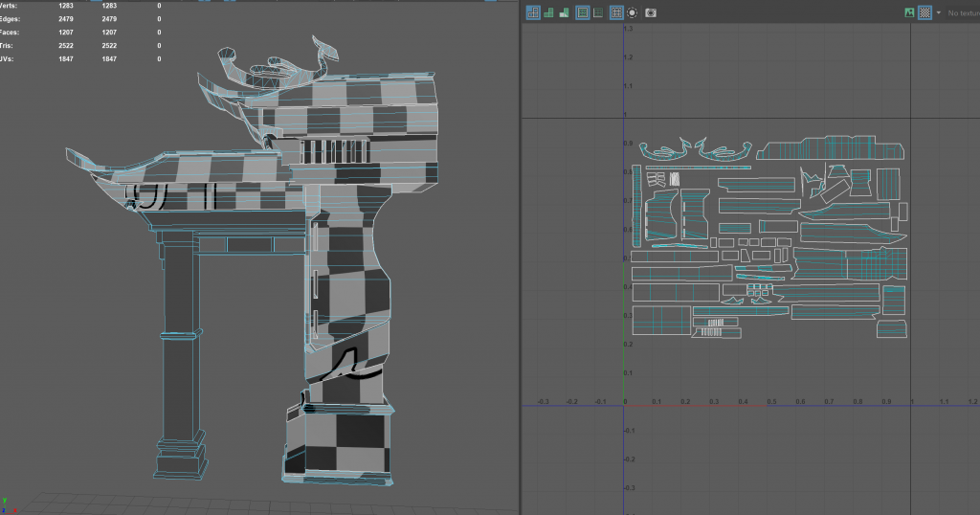Click the unhighlighted green square icon
This screenshot has height=515, width=980.
[x=598, y=12]
